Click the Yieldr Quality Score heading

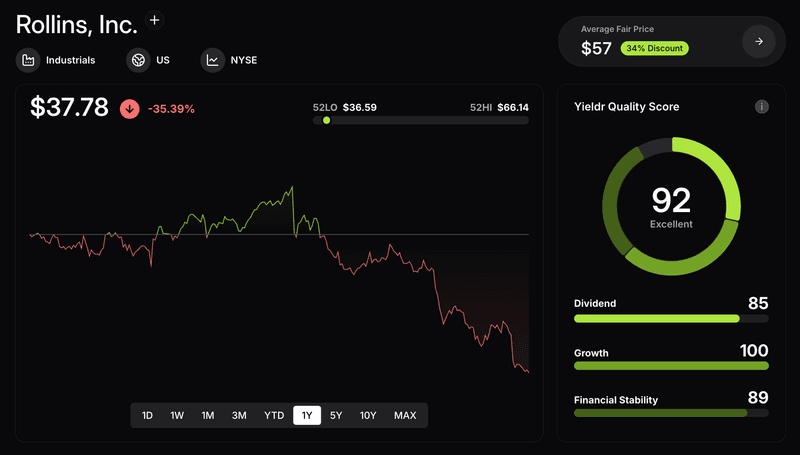coord(627,107)
